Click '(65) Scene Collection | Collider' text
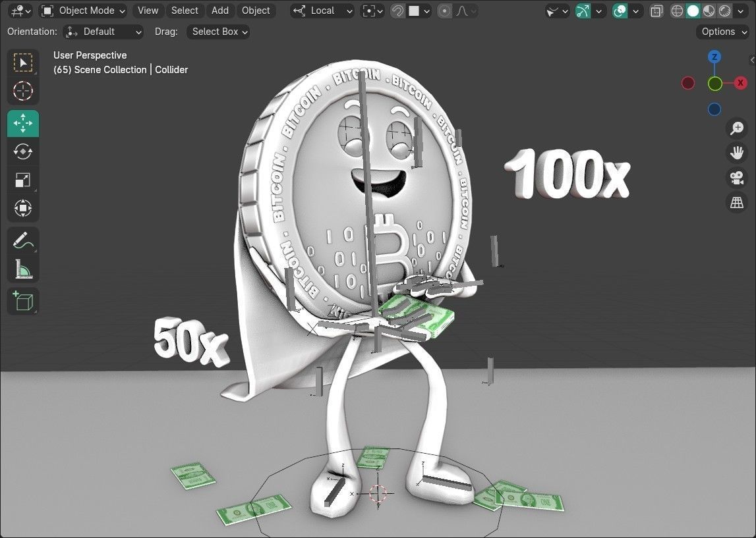This screenshot has height=538, width=756. point(121,70)
